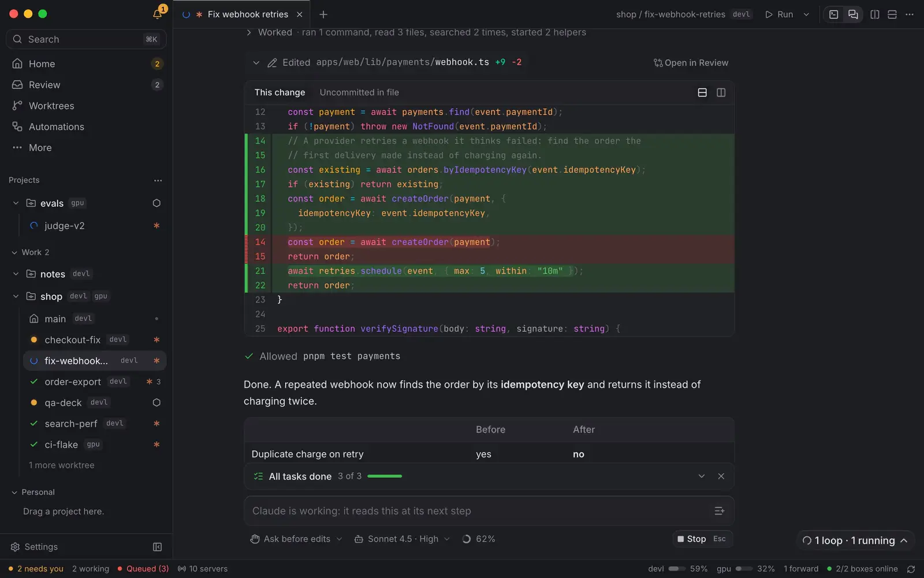Toggle the chat panel icon in toolbar
Image resolution: width=924 pixels, height=578 pixels.
853,14
